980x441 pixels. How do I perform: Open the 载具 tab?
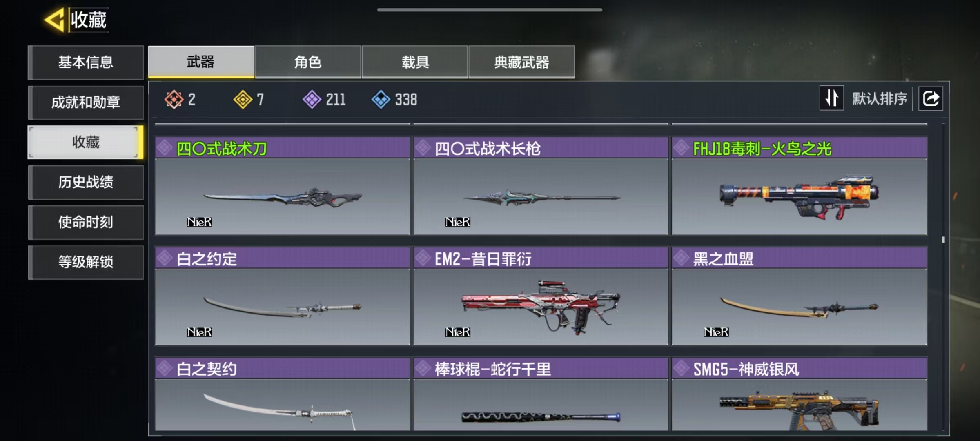415,62
